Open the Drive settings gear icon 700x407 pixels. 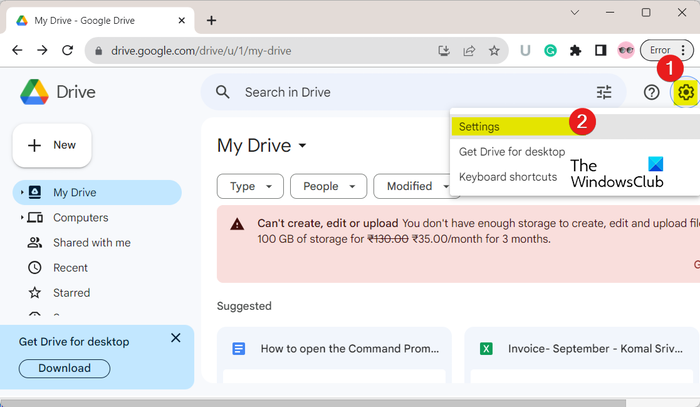coord(685,92)
